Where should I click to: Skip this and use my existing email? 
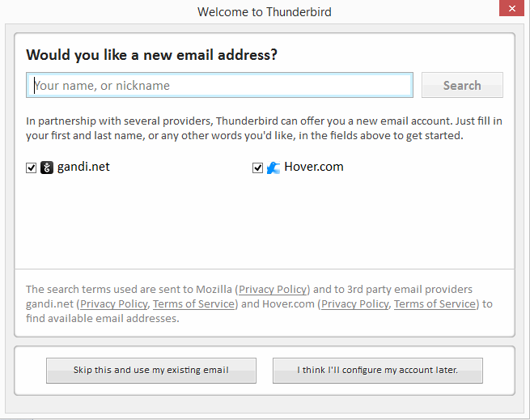[x=151, y=371]
